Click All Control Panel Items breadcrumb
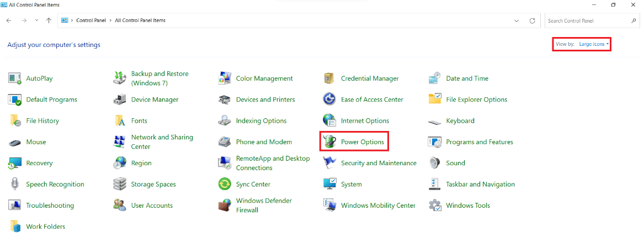Viewport: 644px width, 247px height. tap(140, 20)
